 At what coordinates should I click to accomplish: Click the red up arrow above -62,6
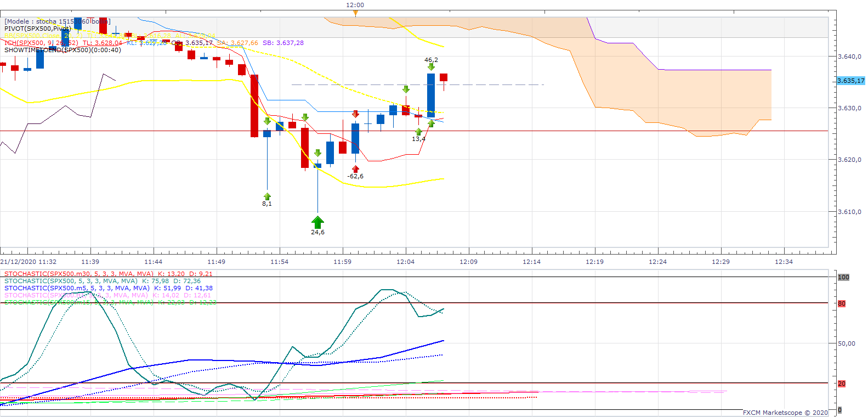(x=355, y=168)
